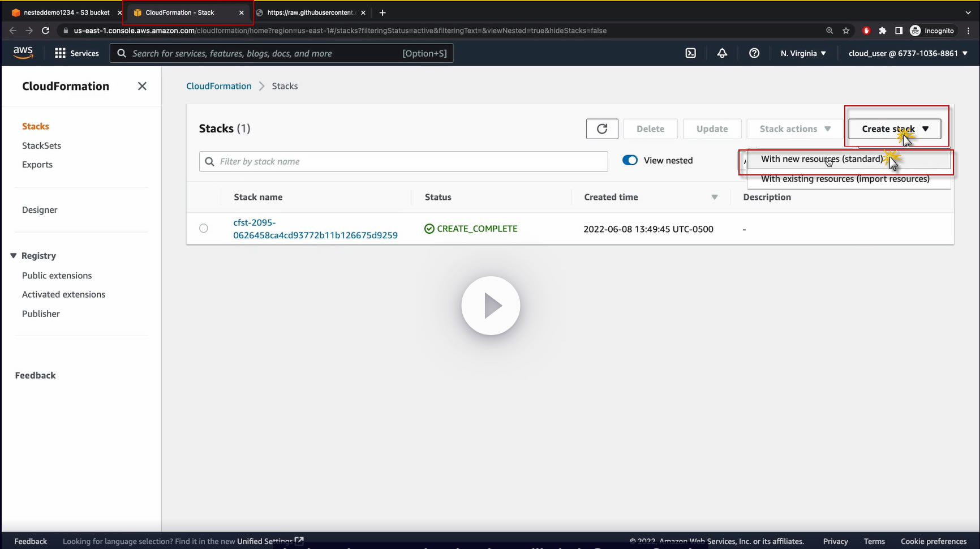Toggle the browser side panel icon
980x549 pixels.
pyautogui.click(x=899, y=31)
